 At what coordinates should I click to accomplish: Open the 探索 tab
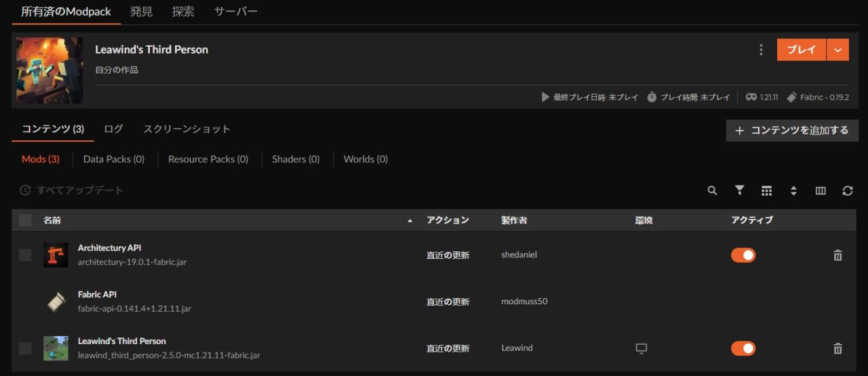pyautogui.click(x=183, y=12)
